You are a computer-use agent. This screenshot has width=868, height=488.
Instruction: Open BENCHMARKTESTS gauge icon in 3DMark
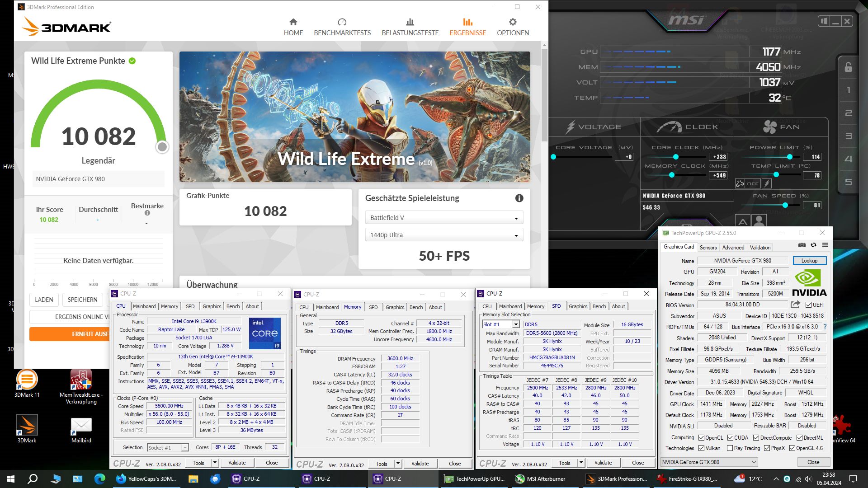point(342,22)
